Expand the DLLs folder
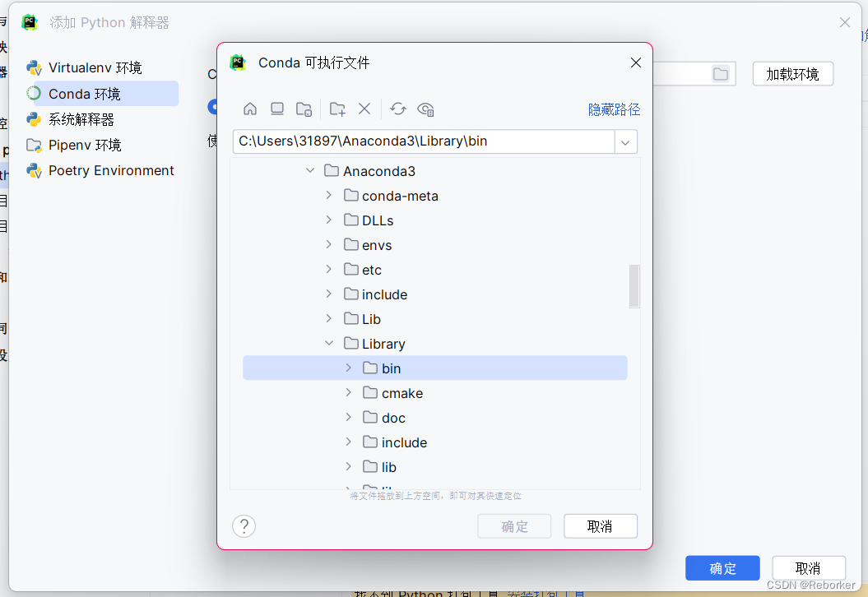Screen dimensions: 868x597 [x=329, y=220]
